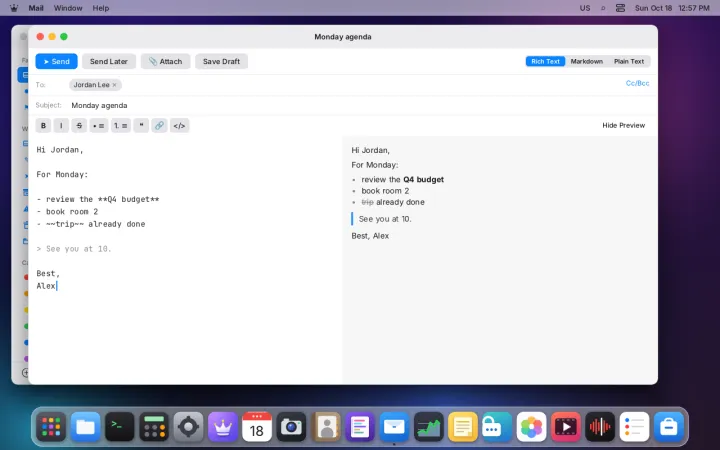
Task: Open the Help menu
Action: 101,8
